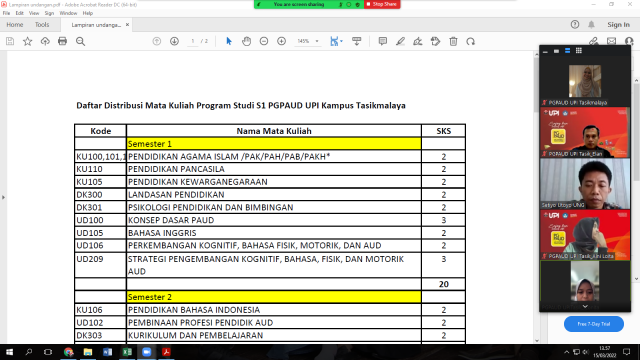The image size is (640, 360).
Task: Go to the next page arrow
Action: tap(174, 41)
